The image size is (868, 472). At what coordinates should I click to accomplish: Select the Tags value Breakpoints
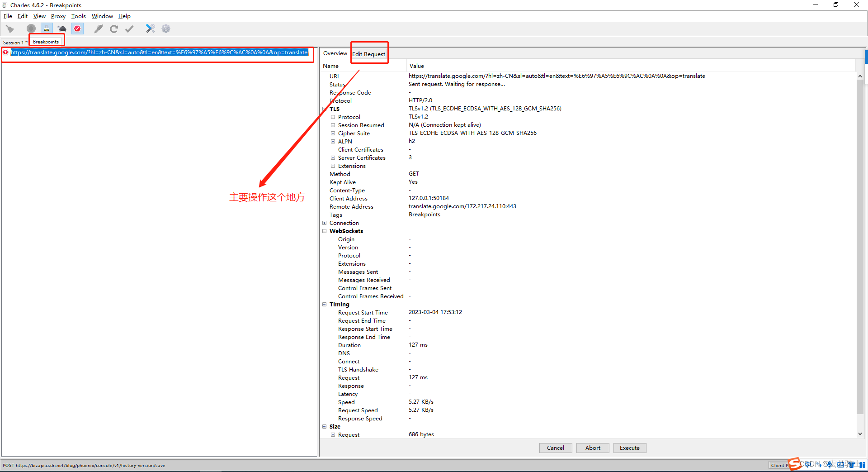[425, 215]
